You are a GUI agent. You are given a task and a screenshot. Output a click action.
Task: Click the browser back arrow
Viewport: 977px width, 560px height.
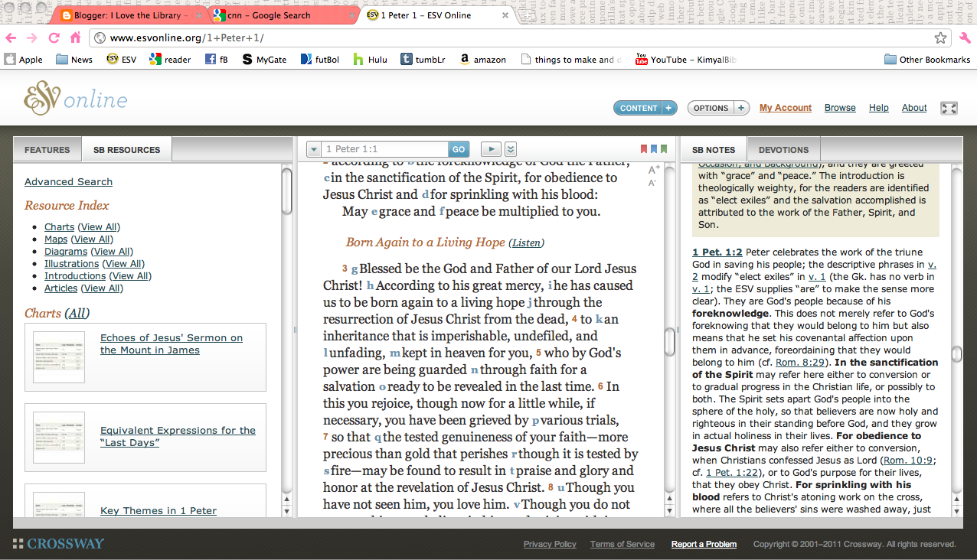click(11, 37)
